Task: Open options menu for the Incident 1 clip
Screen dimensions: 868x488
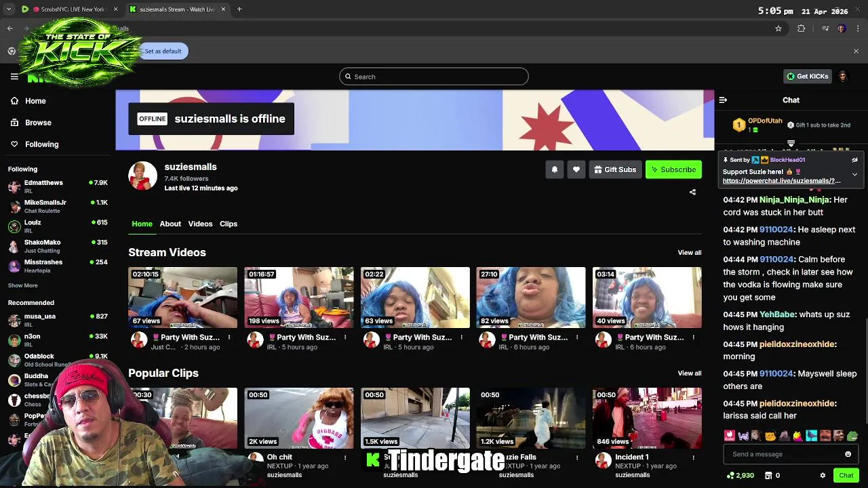Action: tap(693, 457)
